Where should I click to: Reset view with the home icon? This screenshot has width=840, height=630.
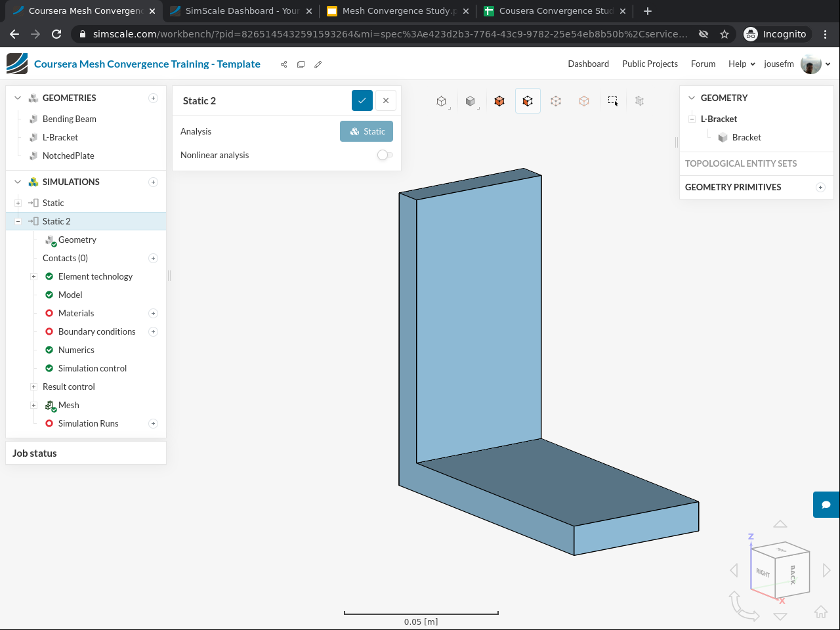[820, 612]
